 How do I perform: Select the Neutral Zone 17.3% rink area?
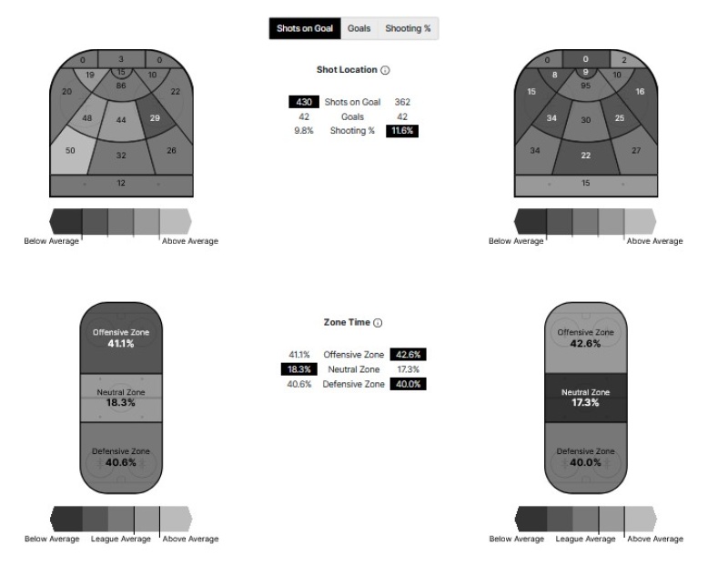[586, 398]
